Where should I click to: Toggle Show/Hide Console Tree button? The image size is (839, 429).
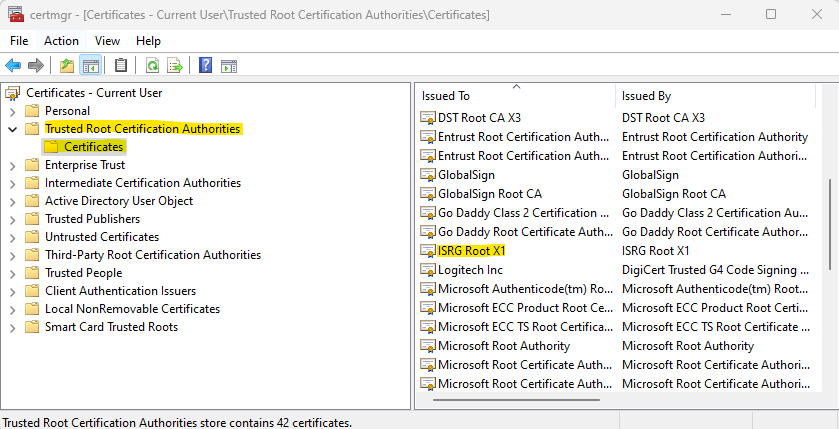90,66
